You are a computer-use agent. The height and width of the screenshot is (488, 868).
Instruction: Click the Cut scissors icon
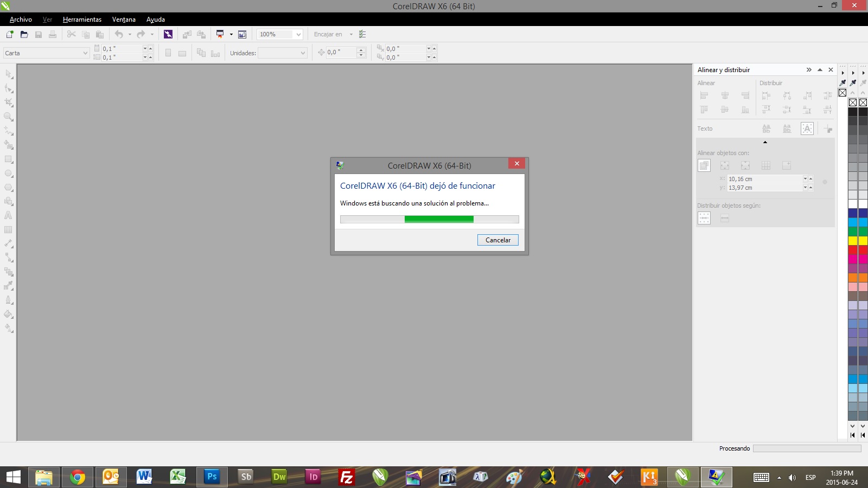coord(71,34)
